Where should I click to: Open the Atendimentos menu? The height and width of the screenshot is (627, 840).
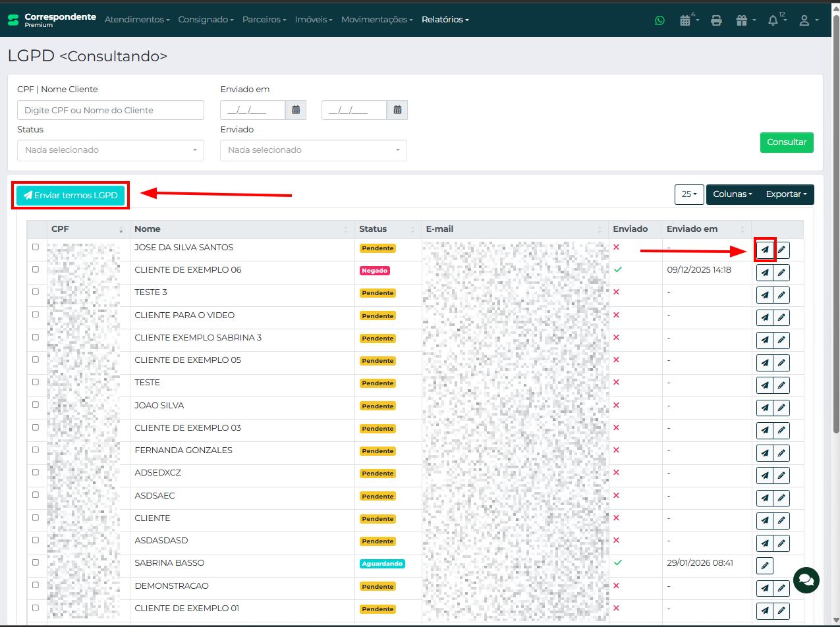point(137,20)
